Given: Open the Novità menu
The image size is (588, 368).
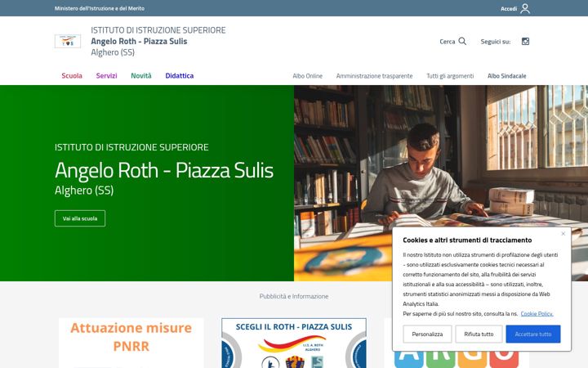Looking at the screenshot, I should tap(141, 75).
